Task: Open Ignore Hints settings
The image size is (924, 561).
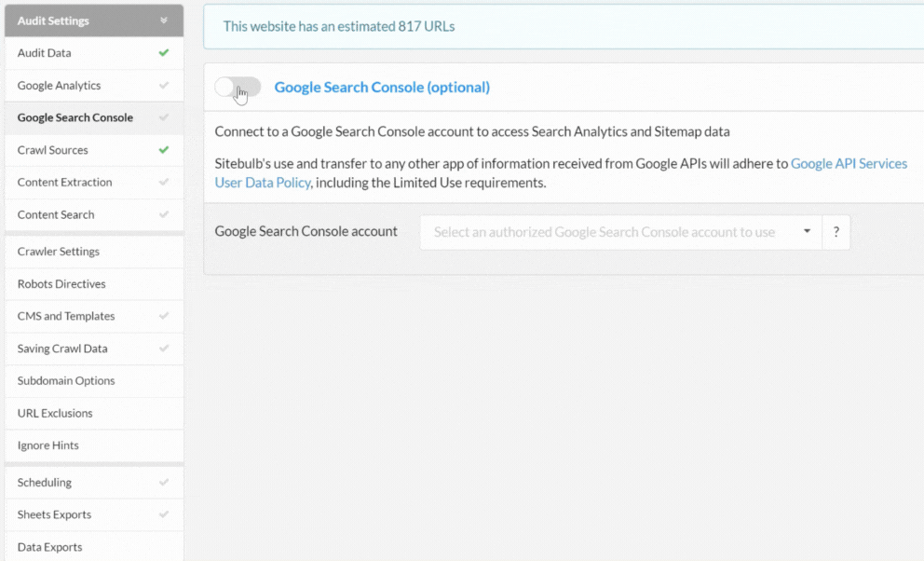Action: [x=94, y=445]
